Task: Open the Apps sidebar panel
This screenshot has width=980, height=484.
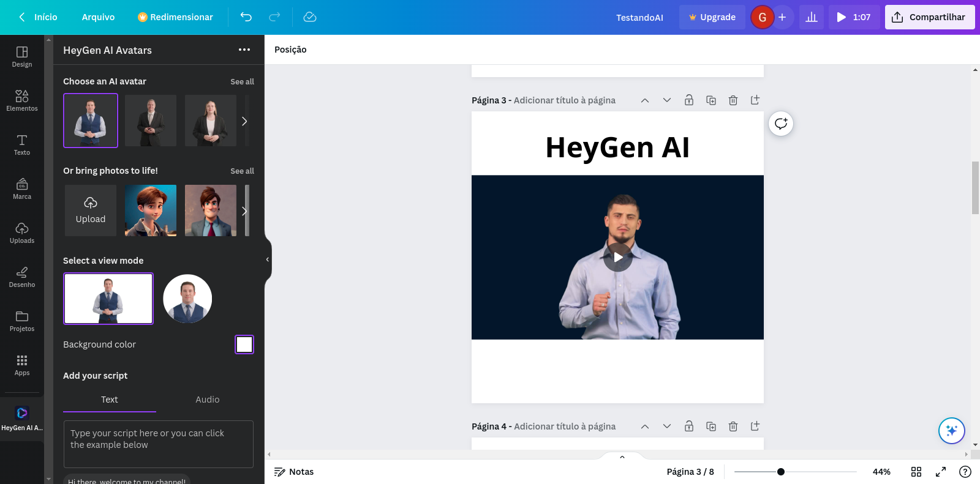Action: 22,365
